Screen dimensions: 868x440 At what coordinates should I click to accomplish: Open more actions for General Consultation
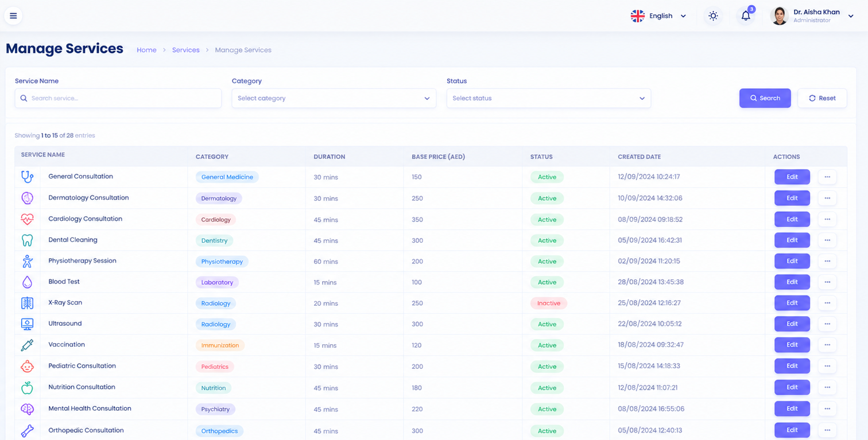tap(827, 177)
